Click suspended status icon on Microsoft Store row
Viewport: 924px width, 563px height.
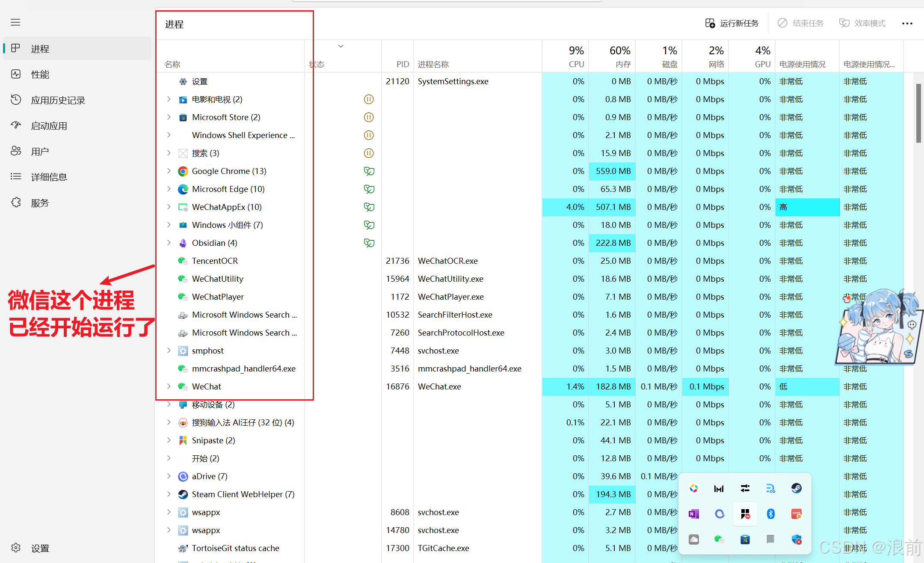(369, 117)
